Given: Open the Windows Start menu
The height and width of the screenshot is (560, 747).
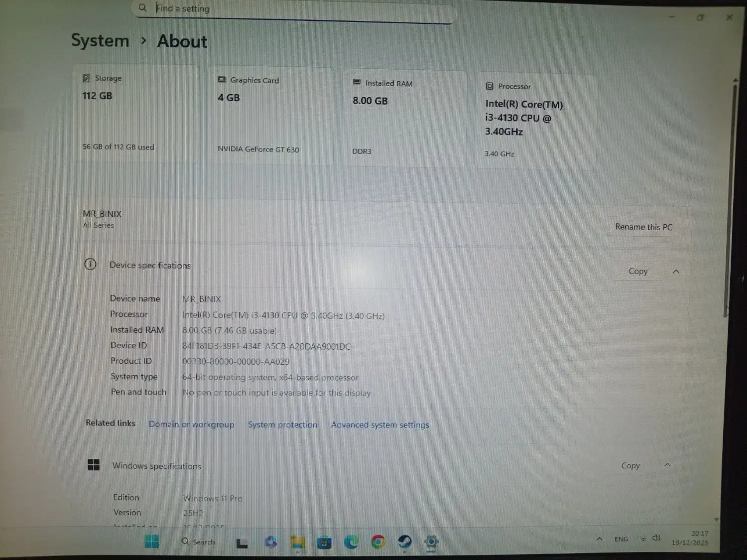Looking at the screenshot, I should coord(151,541).
